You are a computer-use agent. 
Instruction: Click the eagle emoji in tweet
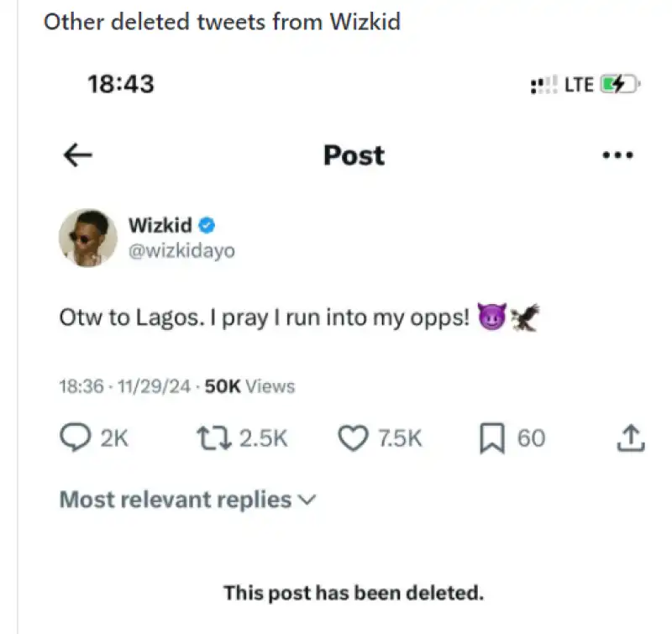[x=523, y=317]
